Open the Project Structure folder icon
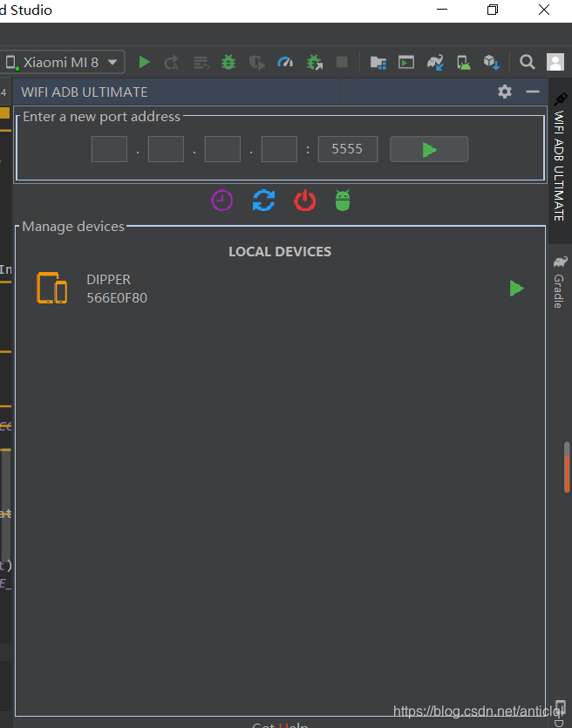 [x=378, y=62]
